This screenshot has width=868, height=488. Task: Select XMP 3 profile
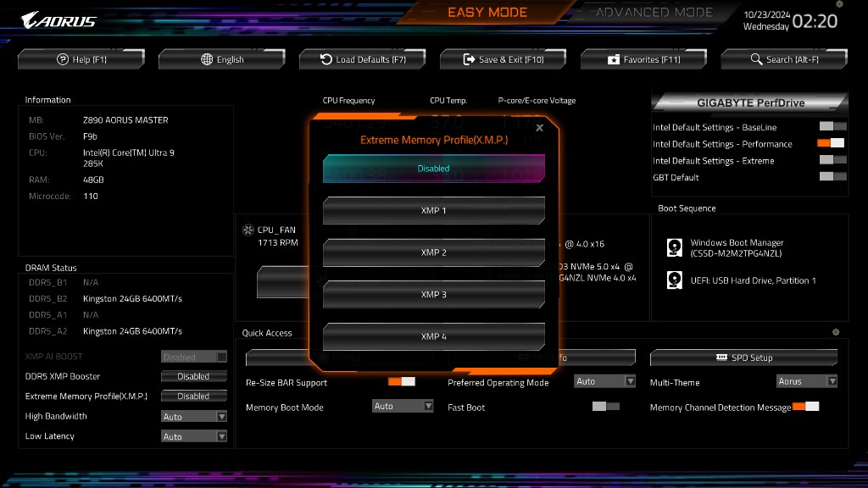click(x=433, y=294)
